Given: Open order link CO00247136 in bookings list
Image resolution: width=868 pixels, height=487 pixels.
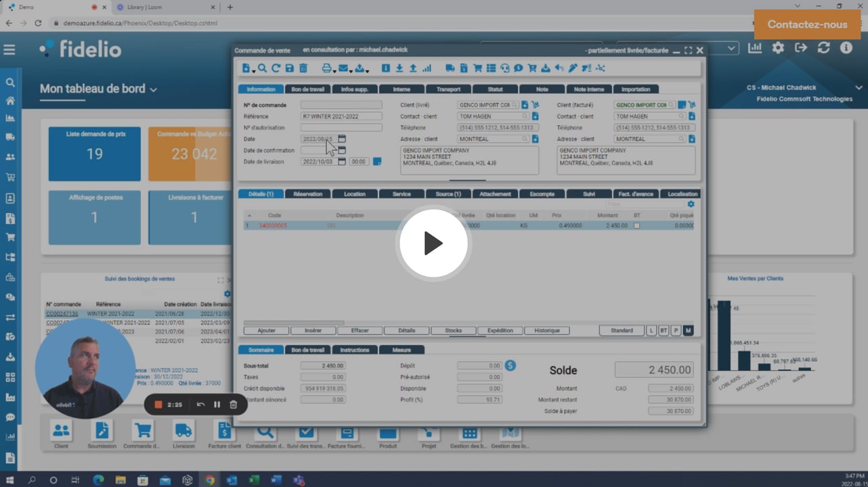Looking at the screenshot, I should (x=62, y=314).
